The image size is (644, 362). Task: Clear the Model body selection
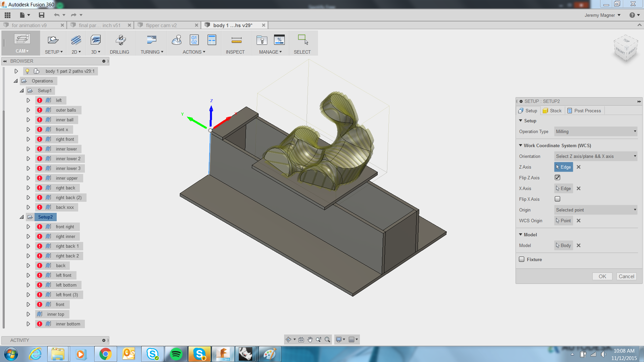pos(579,245)
